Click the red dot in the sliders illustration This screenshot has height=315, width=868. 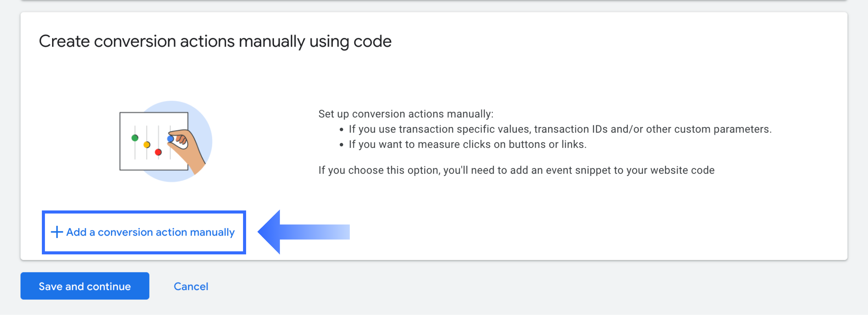click(158, 152)
